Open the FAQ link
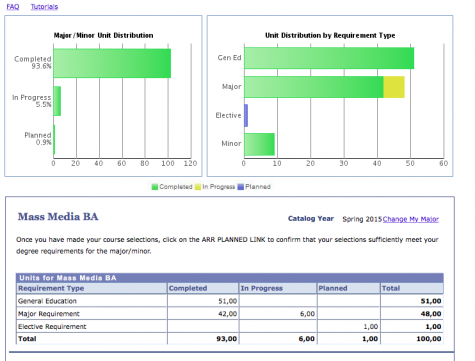 click(13, 7)
